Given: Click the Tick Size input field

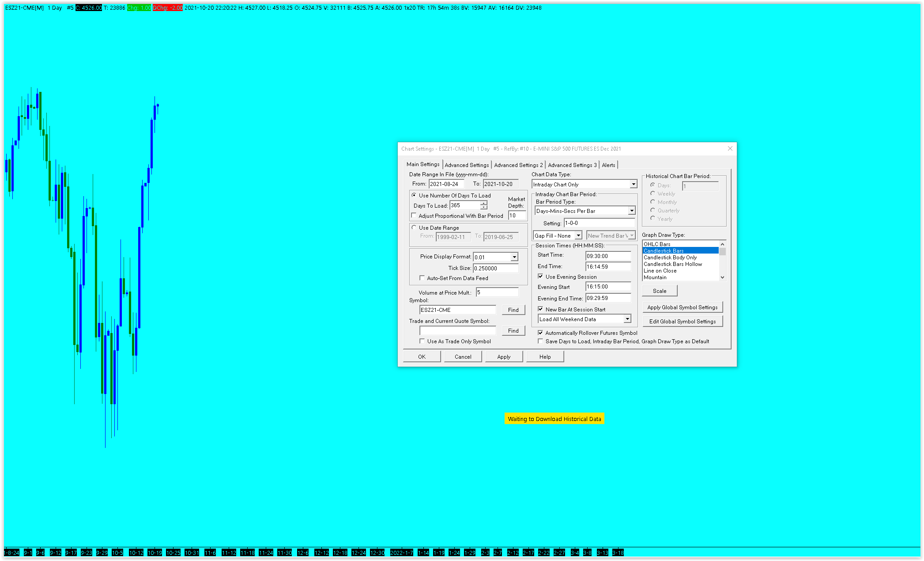Looking at the screenshot, I should pos(495,268).
